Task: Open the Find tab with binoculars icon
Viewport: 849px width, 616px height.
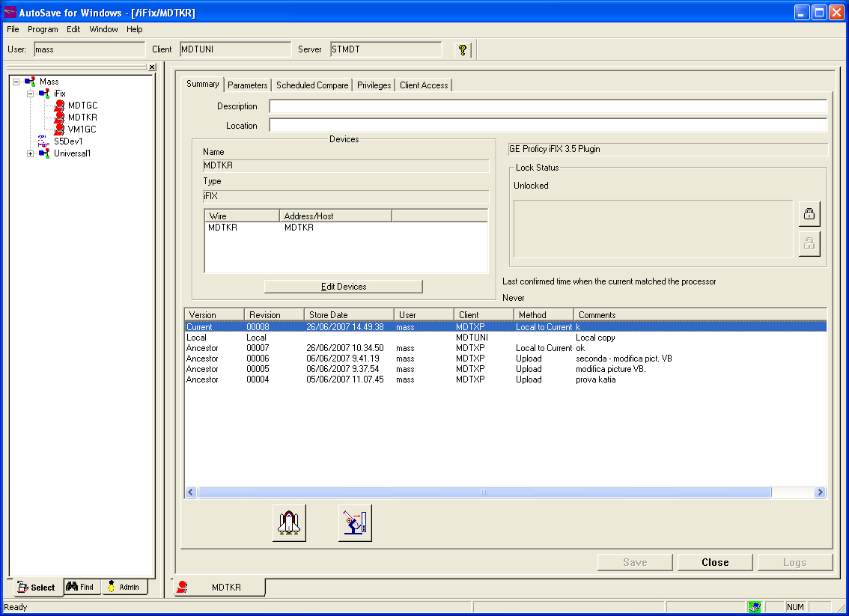Action: (80, 587)
